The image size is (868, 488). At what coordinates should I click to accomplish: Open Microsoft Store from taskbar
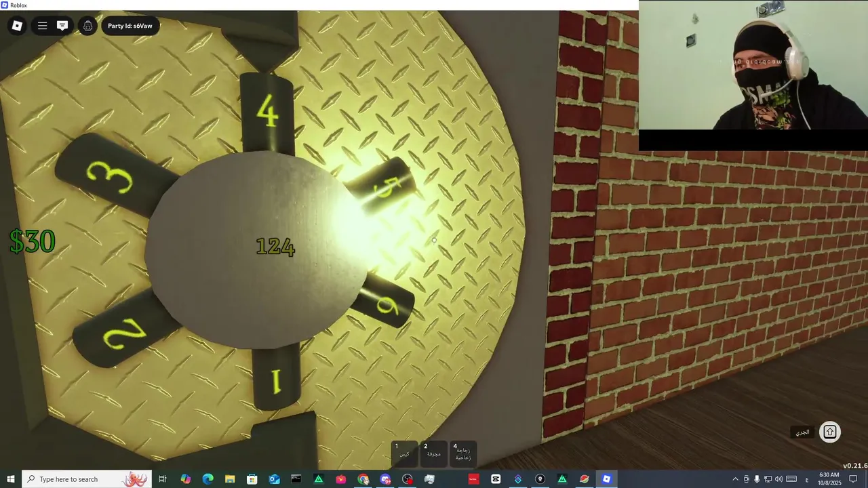coord(252,479)
